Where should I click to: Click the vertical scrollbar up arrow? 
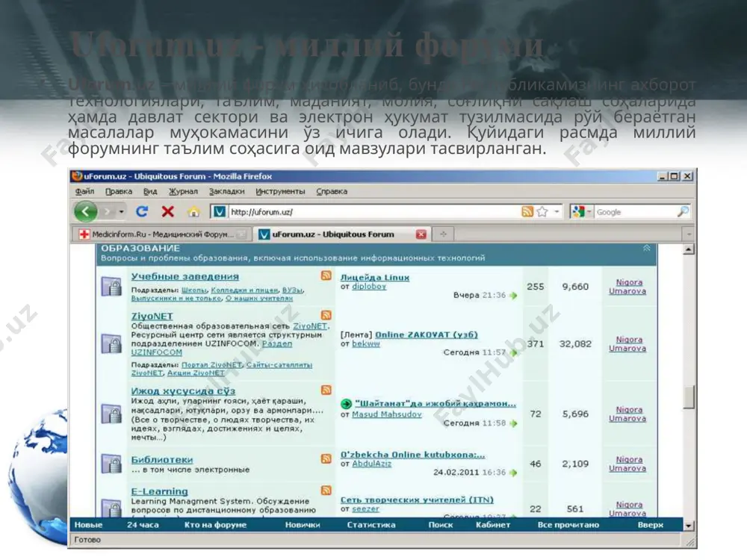point(689,249)
